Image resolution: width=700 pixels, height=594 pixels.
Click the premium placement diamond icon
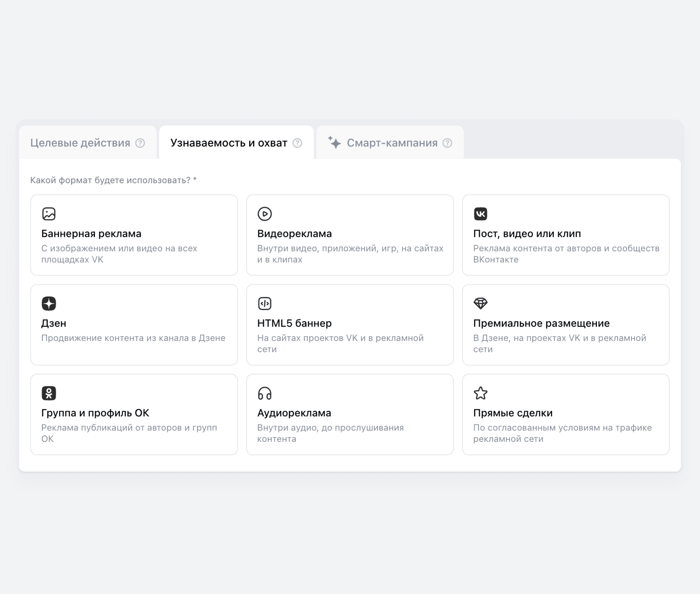(x=480, y=303)
